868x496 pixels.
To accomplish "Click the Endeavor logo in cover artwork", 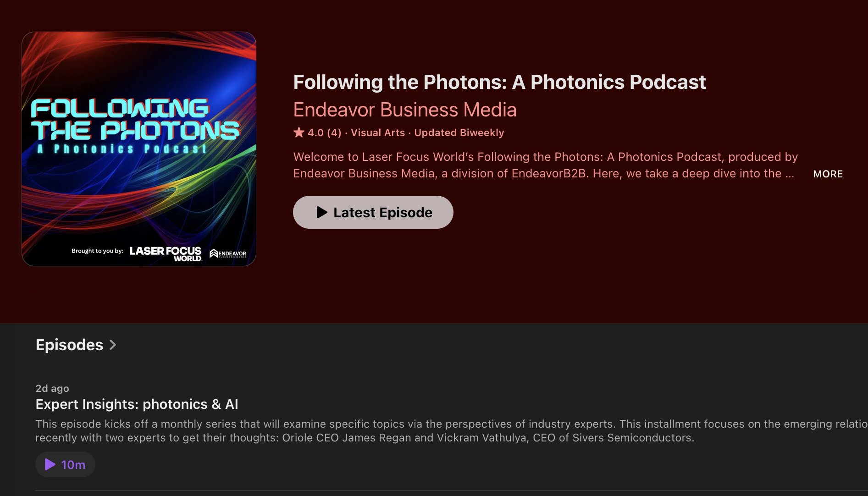I will click(228, 254).
